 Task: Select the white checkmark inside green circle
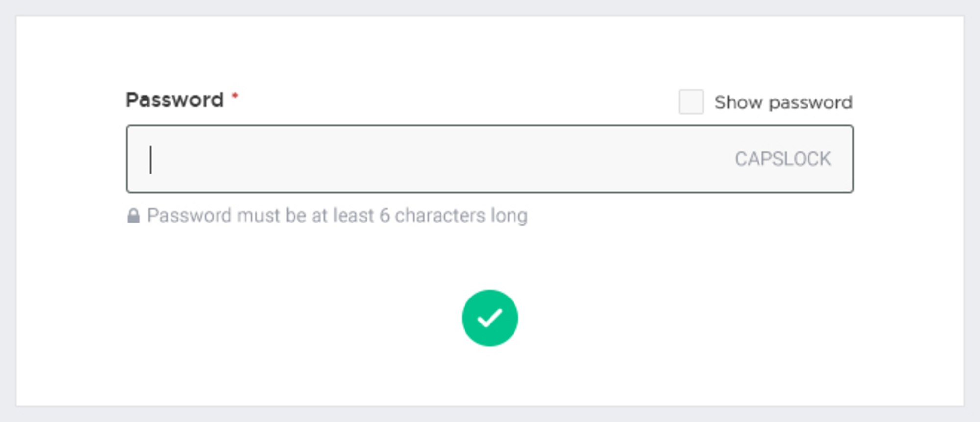[490, 318]
